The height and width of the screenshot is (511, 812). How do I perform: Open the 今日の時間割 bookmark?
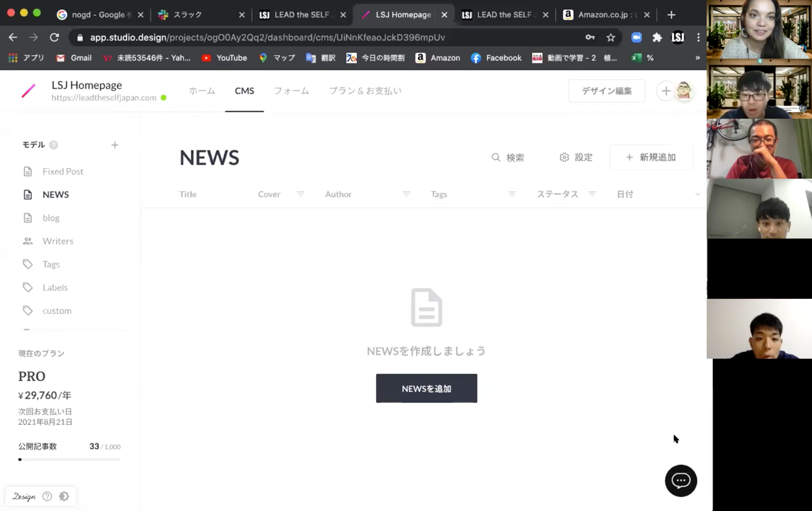click(375, 58)
